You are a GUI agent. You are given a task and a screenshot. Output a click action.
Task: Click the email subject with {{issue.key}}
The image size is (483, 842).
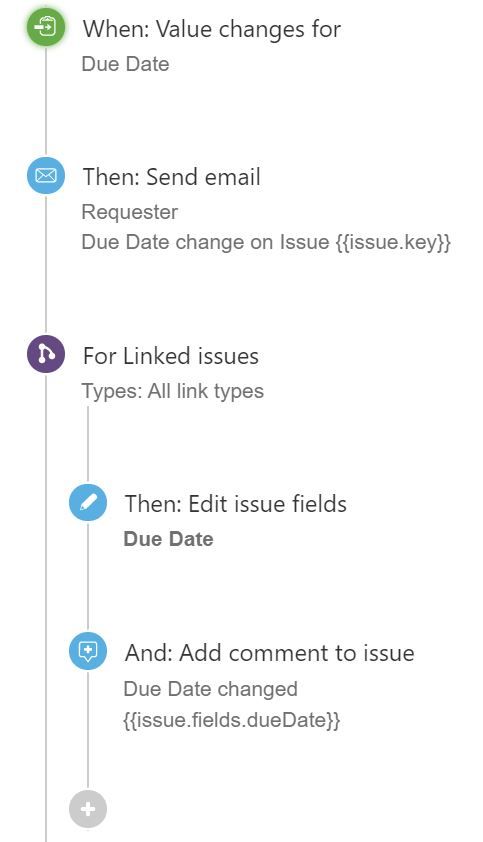coord(266,242)
